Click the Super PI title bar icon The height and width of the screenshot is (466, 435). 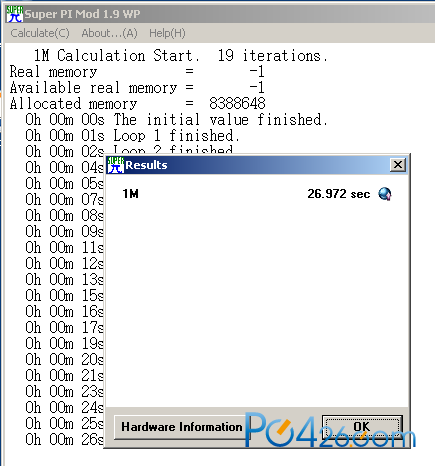pyautogui.click(x=14, y=14)
